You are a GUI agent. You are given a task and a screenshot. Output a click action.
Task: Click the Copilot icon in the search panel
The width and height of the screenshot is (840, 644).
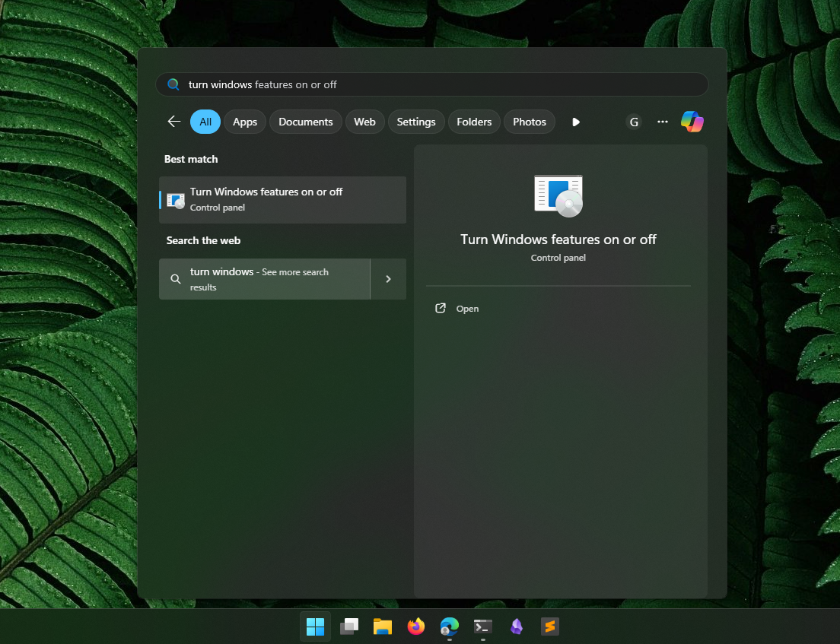coord(692,122)
